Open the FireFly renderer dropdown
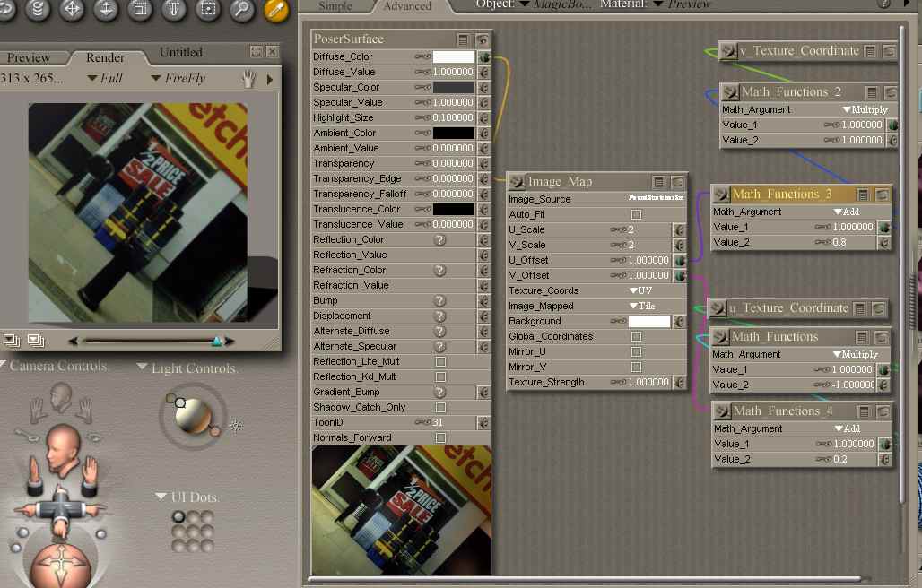Screen dimensions: 922x588 (x=178, y=78)
